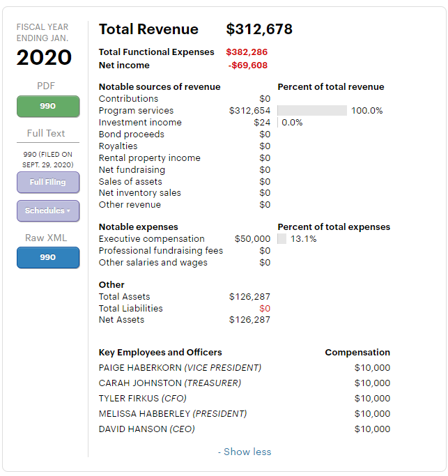Click the Bond proceeds row label
This screenshot has width=448, height=476.
click(x=132, y=135)
